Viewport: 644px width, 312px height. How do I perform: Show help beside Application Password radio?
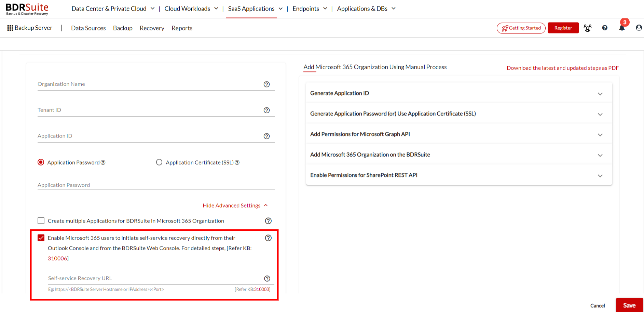103,162
